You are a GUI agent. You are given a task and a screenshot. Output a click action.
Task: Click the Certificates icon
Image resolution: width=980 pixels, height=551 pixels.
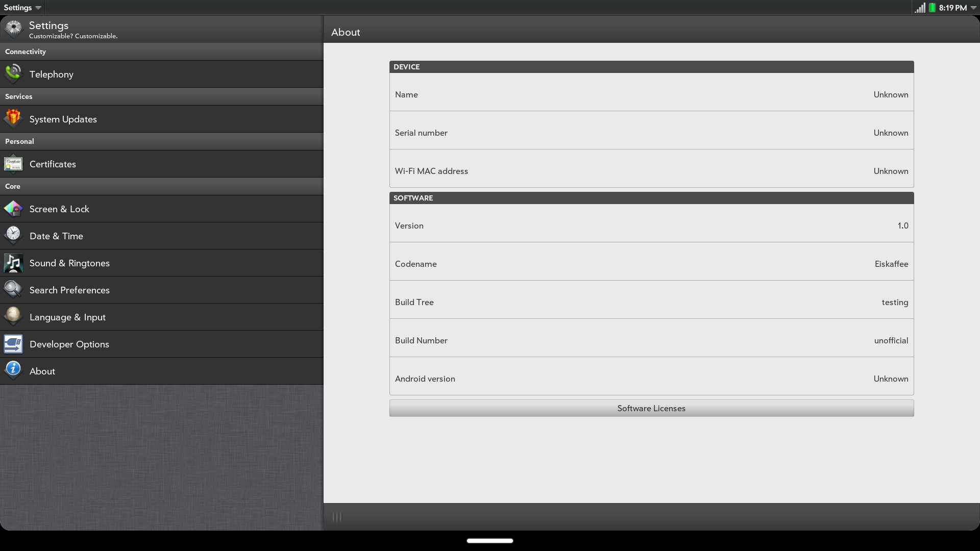pyautogui.click(x=13, y=164)
